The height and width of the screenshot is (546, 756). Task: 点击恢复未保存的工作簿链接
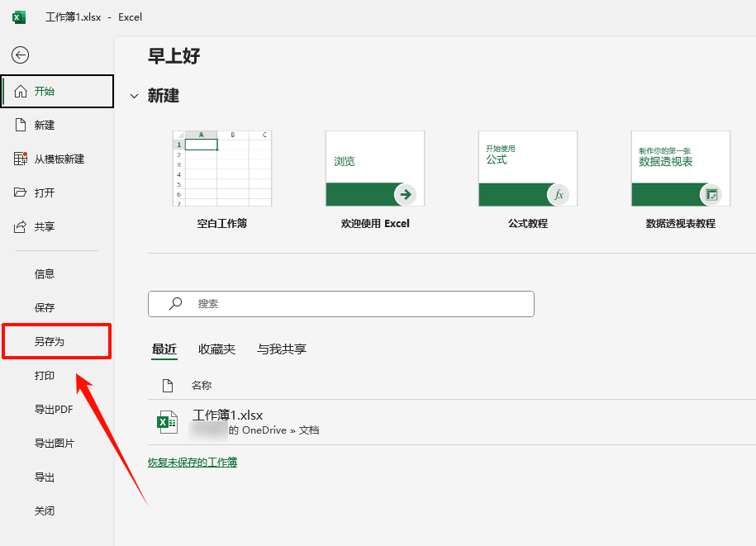[x=193, y=462]
